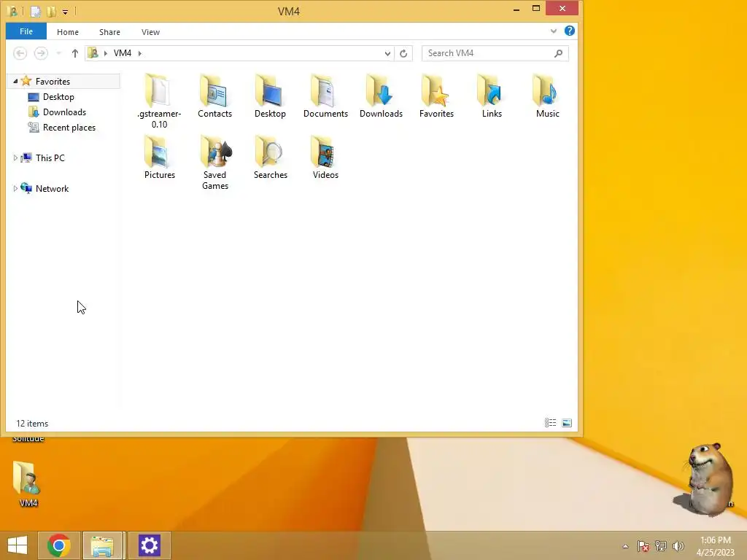Expand the Network tree node

(15, 189)
